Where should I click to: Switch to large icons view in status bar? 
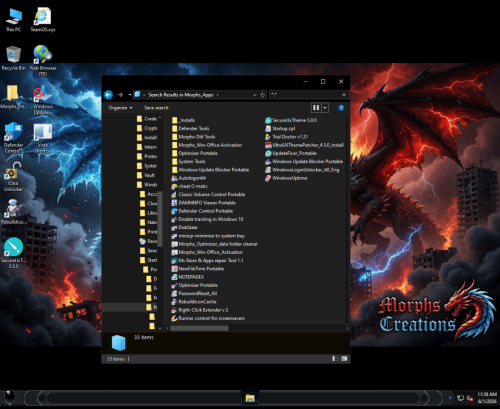344,359
